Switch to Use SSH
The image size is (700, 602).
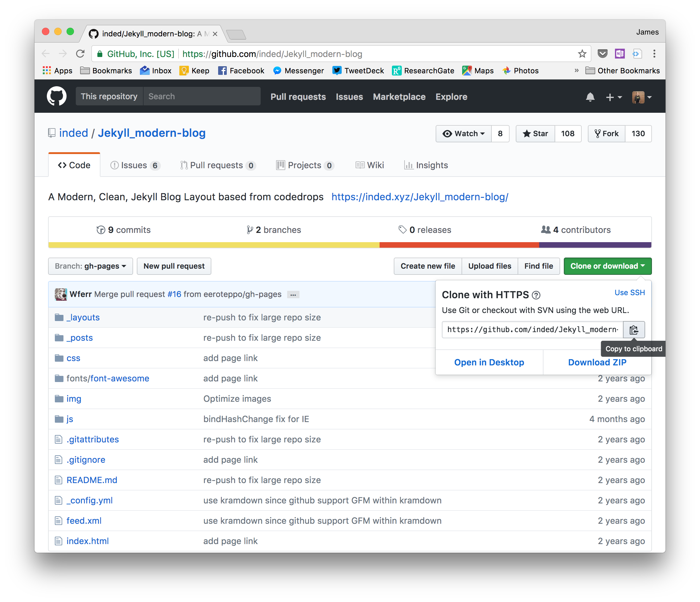(x=629, y=293)
